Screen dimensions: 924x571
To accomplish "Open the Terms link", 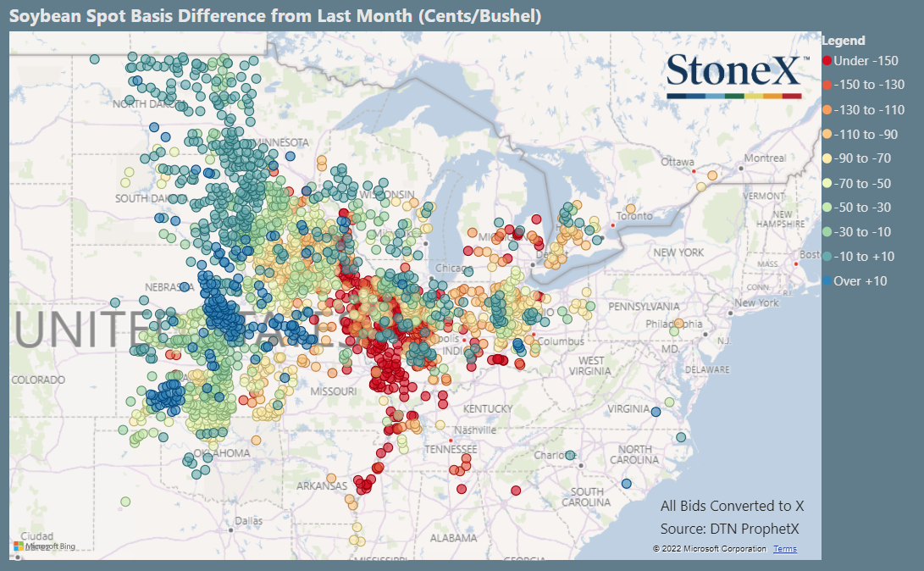I will [784, 548].
